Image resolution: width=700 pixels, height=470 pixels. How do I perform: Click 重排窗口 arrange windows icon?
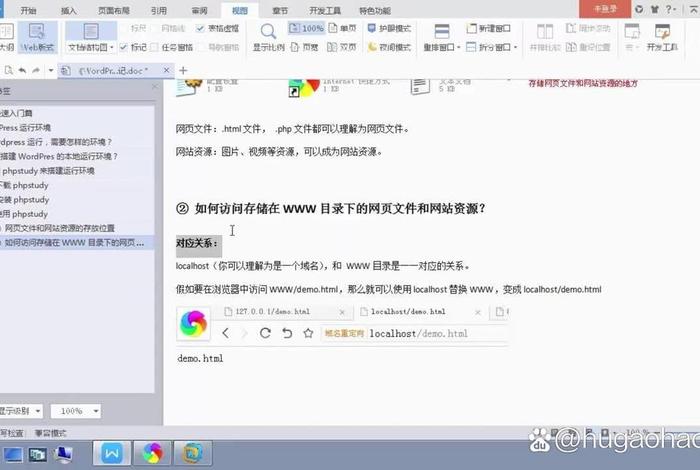[442, 31]
